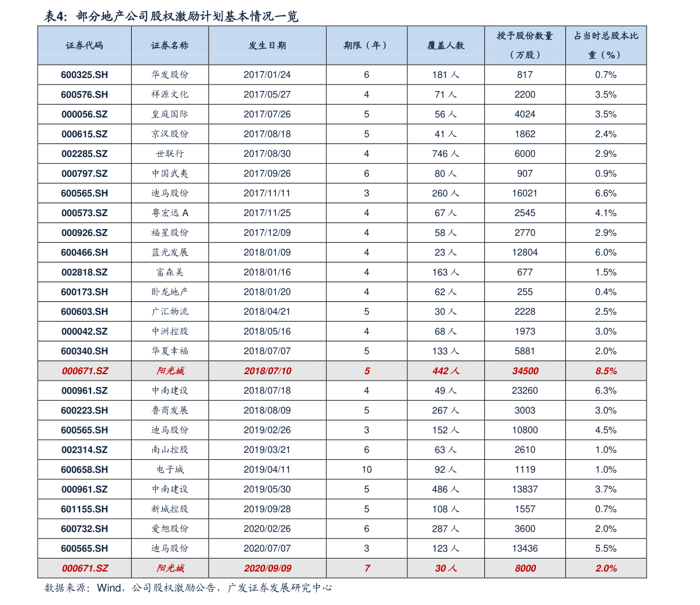Click stock code 600603.SH

(85, 312)
